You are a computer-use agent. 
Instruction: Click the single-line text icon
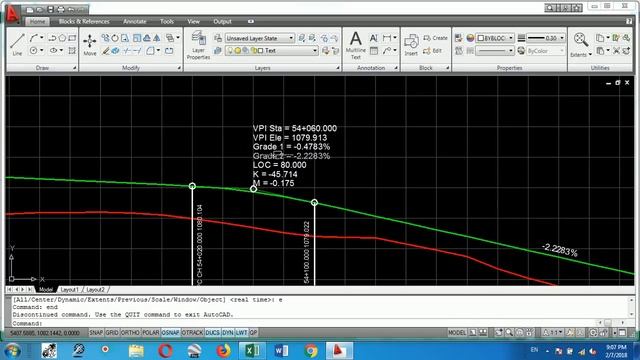[x=373, y=38]
